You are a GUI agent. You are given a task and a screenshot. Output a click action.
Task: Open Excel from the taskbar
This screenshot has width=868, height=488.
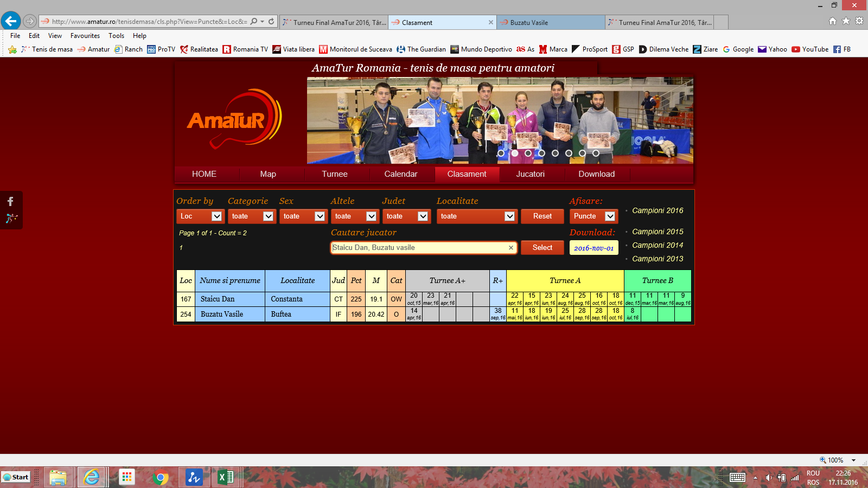(226, 477)
